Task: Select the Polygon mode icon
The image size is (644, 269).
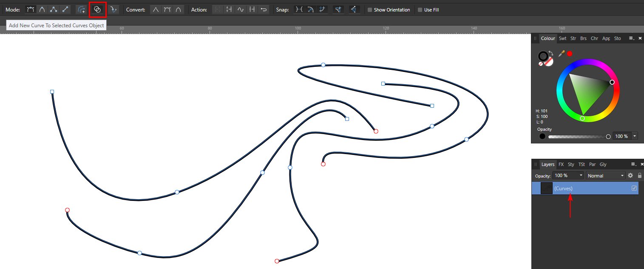Action: [54, 9]
